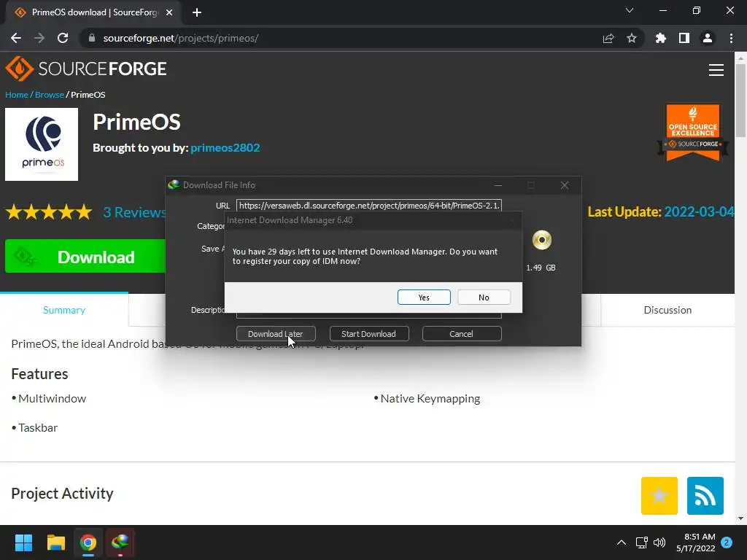Cancel the Download File Info dialog
Viewport: 747px width, 560px height.
click(x=462, y=334)
